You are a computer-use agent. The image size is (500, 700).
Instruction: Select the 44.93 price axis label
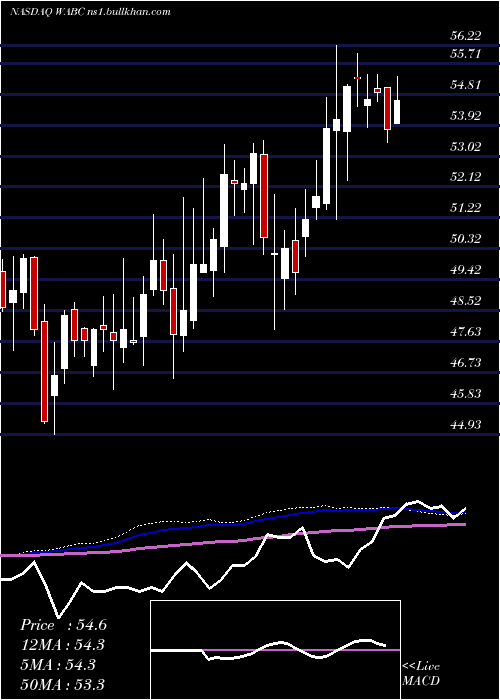point(466,425)
